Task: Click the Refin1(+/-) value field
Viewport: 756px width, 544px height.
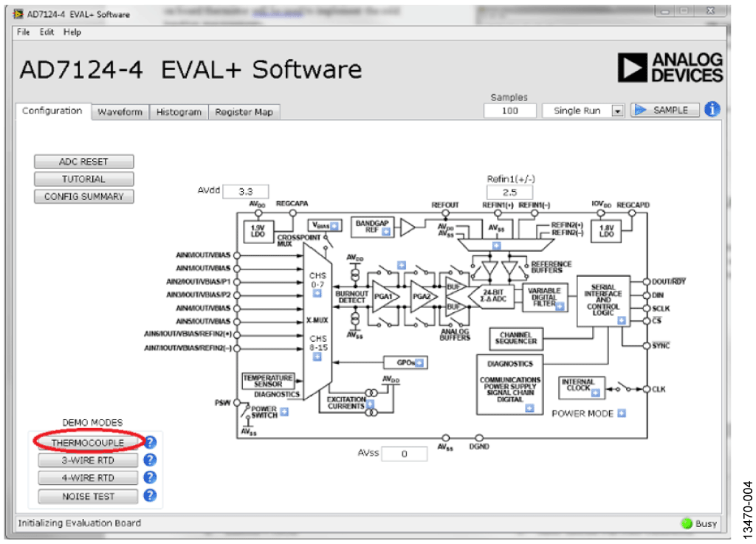Action: (x=509, y=192)
